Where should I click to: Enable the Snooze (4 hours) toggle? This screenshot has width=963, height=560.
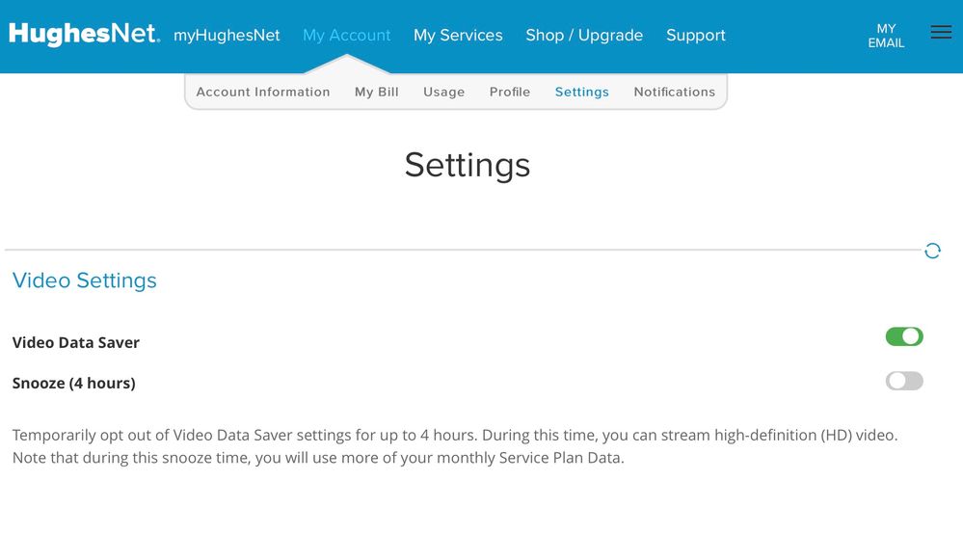tap(904, 381)
